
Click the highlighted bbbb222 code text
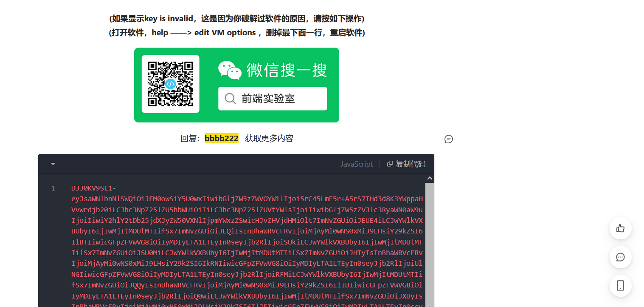[221, 138]
